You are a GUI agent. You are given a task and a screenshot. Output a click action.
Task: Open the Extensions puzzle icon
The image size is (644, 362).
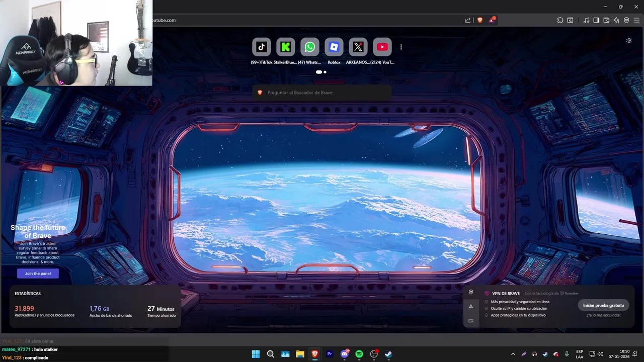(x=560, y=20)
